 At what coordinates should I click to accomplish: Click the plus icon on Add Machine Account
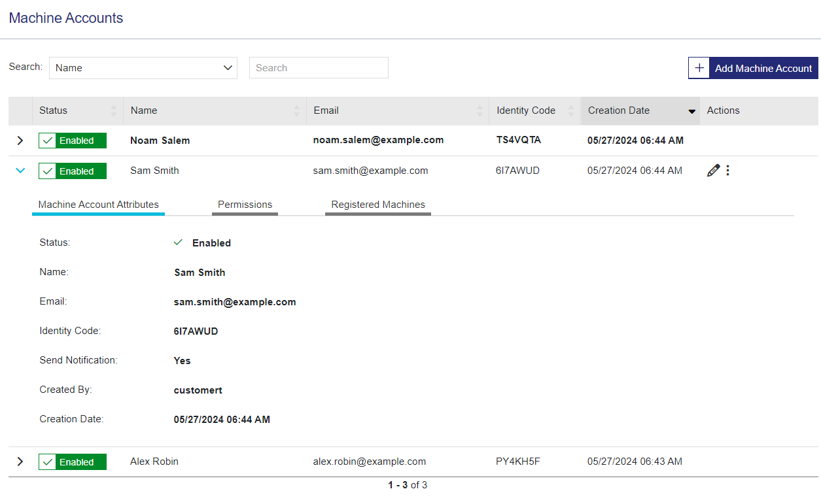pos(699,68)
